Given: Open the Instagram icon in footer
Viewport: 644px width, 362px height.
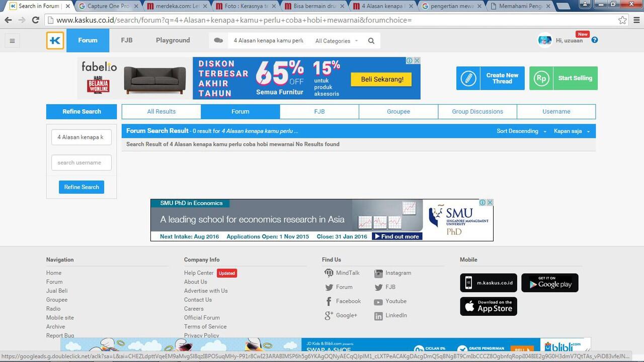Looking at the screenshot, I should (378, 274).
